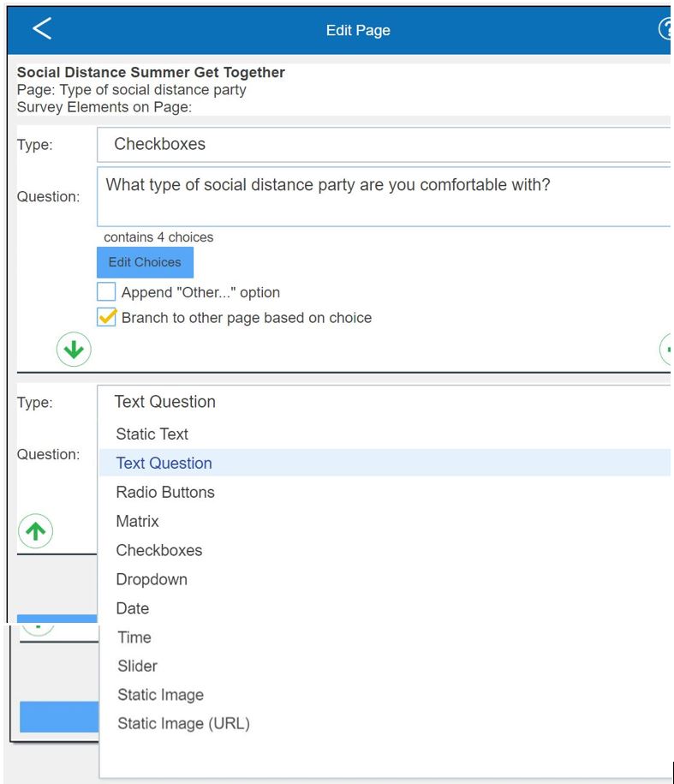Select Static Text from the type list
Screen dimensions: 674x784
click(152, 434)
